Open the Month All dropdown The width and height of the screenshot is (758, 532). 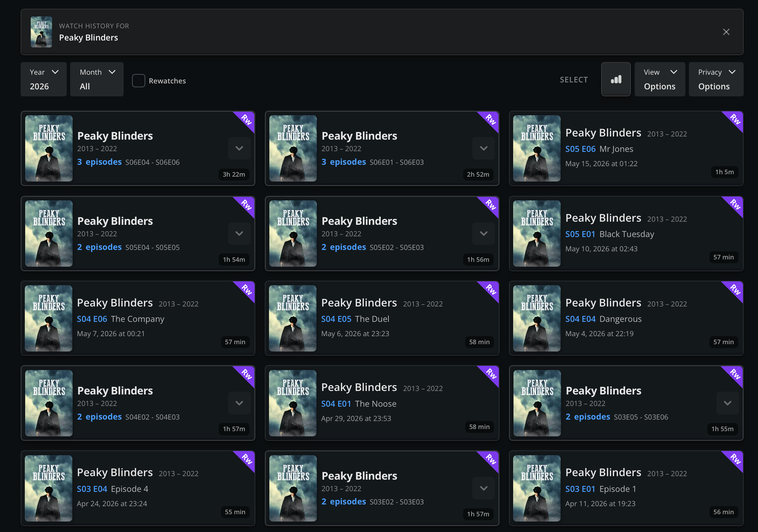pos(97,79)
